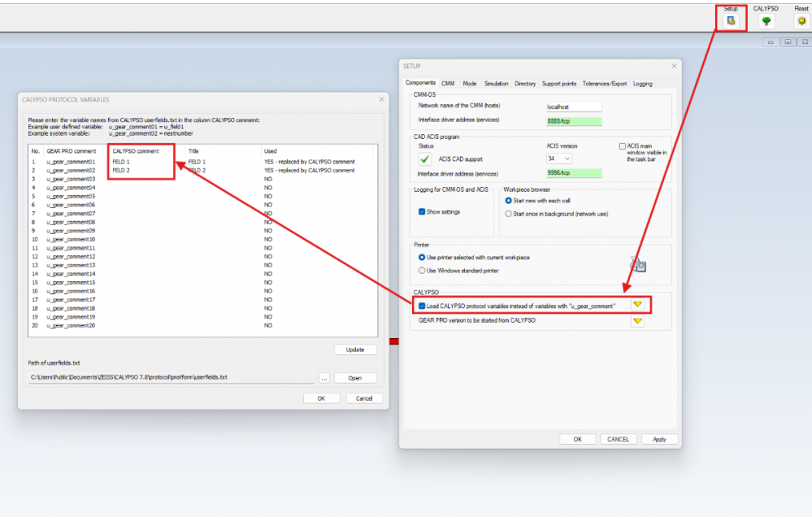Image resolution: width=812 pixels, height=517 pixels.
Task: Select row u_gear_comment20
Action: coord(203,326)
